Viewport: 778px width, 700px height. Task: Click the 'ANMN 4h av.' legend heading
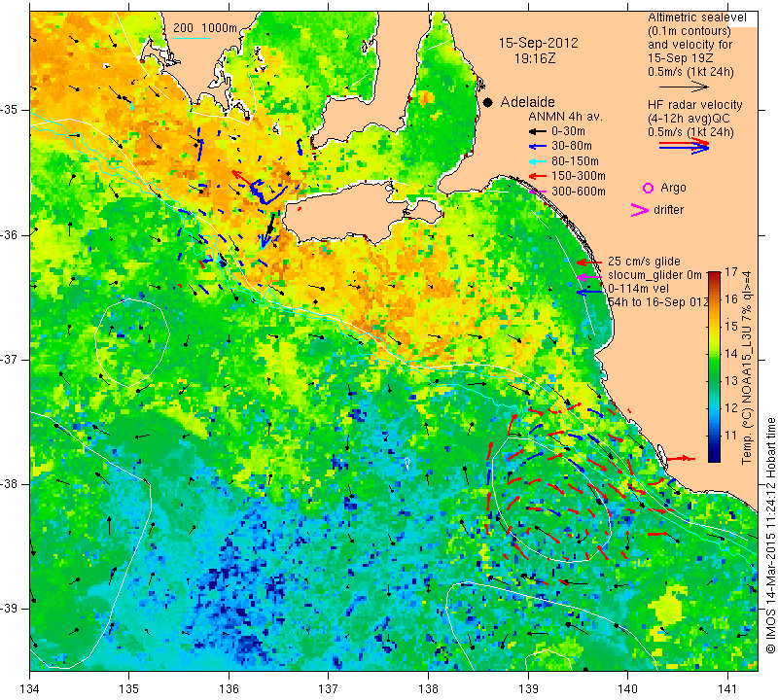pos(565,117)
